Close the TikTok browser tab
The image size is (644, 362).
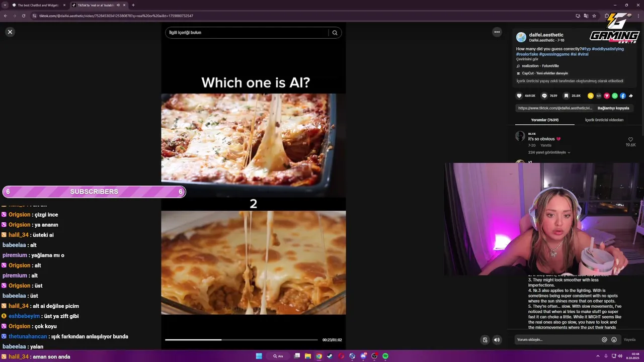pos(124,5)
